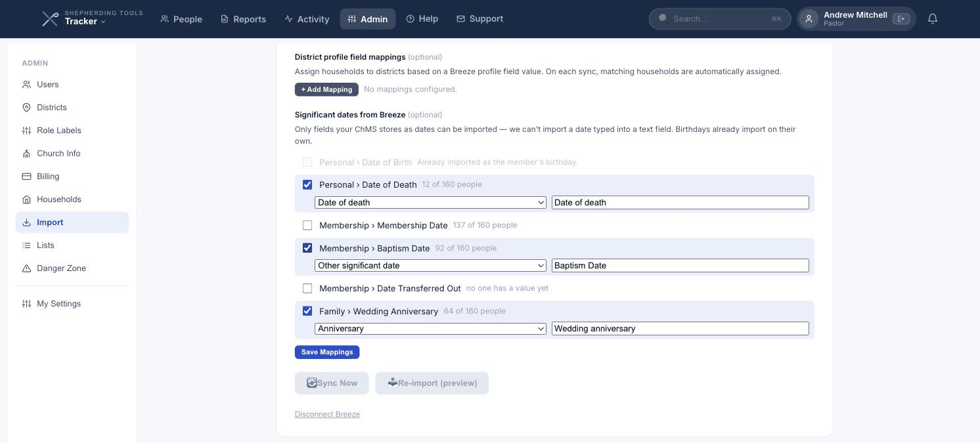Image resolution: width=980 pixels, height=443 pixels.
Task: Click "No mappings configured." text
Action: [411, 89]
